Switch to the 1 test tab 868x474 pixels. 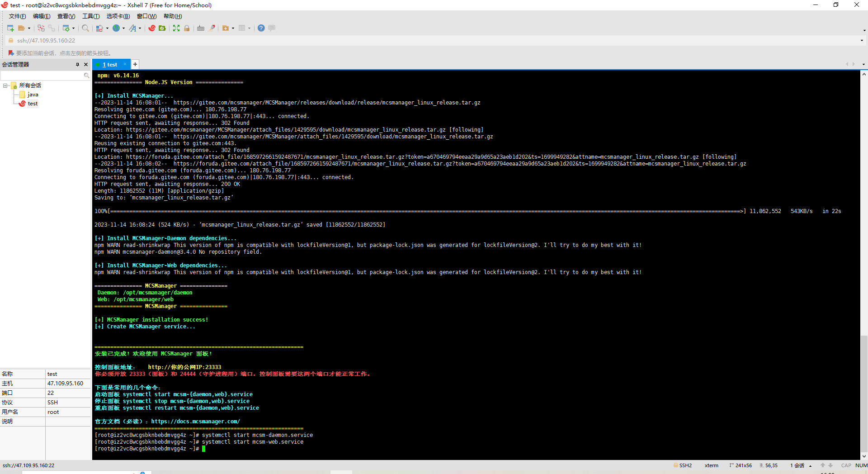pos(110,64)
